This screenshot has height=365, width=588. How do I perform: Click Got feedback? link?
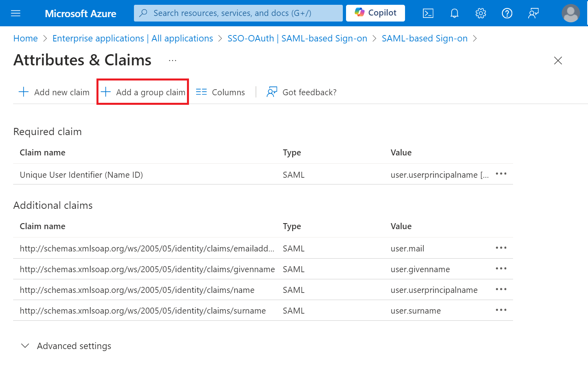coord(302,92)
